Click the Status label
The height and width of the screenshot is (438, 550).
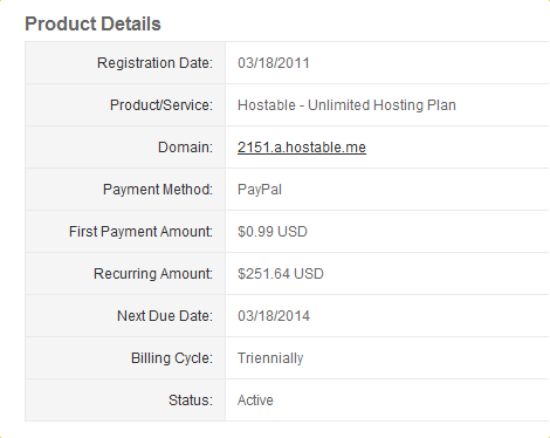pos(190,400)
